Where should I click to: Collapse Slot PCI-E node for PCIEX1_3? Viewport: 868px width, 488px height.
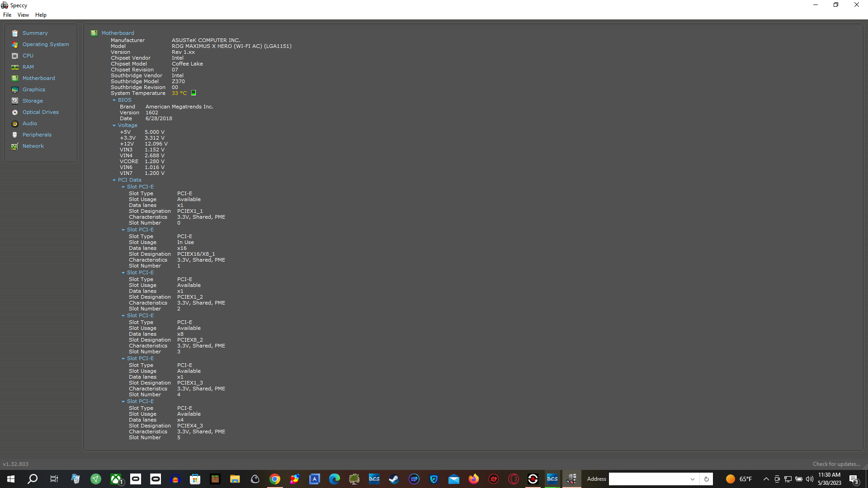click(x=123, y=359)
